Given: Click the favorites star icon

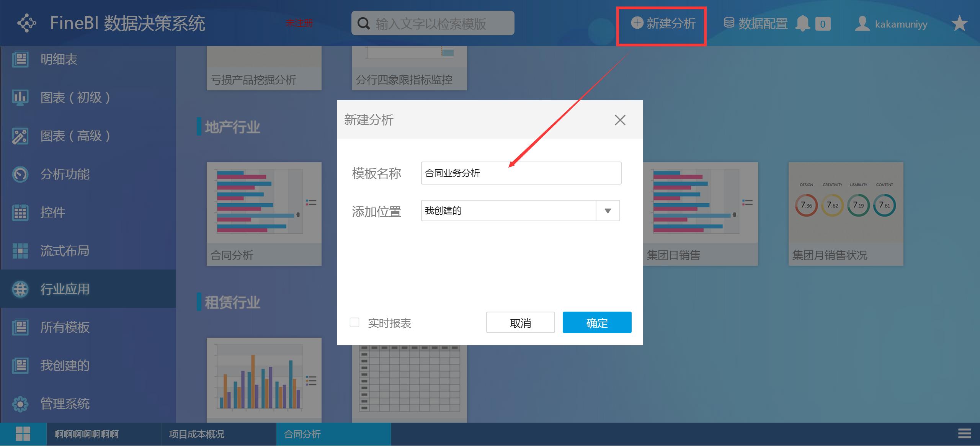Looking at the screenshot, I should point(959,23).
